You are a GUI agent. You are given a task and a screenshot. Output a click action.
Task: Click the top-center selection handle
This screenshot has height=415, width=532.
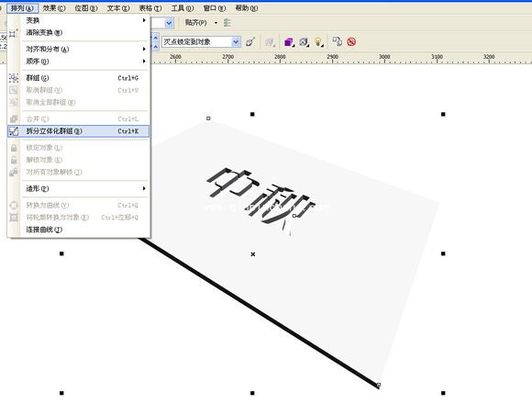point(252,115)
